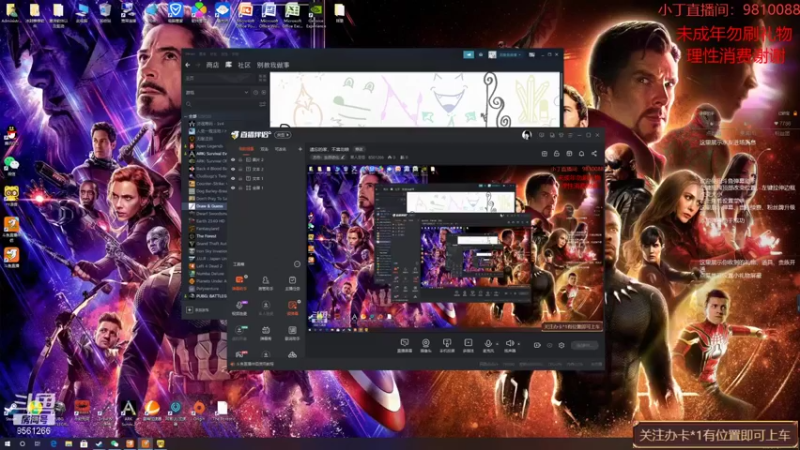800x450 pixels.
Task: Add a new scene with the plus icon
Action: tap(300, 149)
